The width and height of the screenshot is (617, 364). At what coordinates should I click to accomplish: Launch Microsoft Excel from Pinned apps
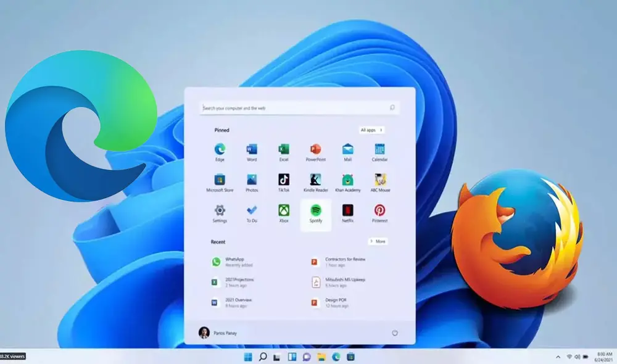coord(283,151)
